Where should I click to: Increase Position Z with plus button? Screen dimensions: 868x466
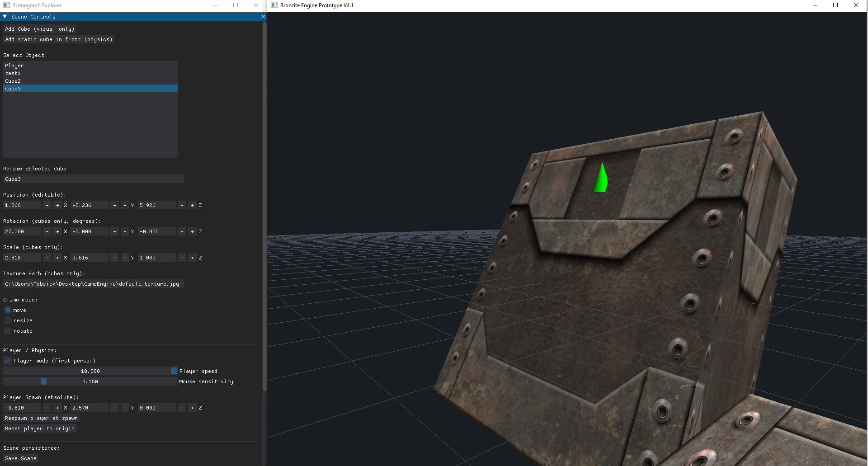[x=192, y=205]
